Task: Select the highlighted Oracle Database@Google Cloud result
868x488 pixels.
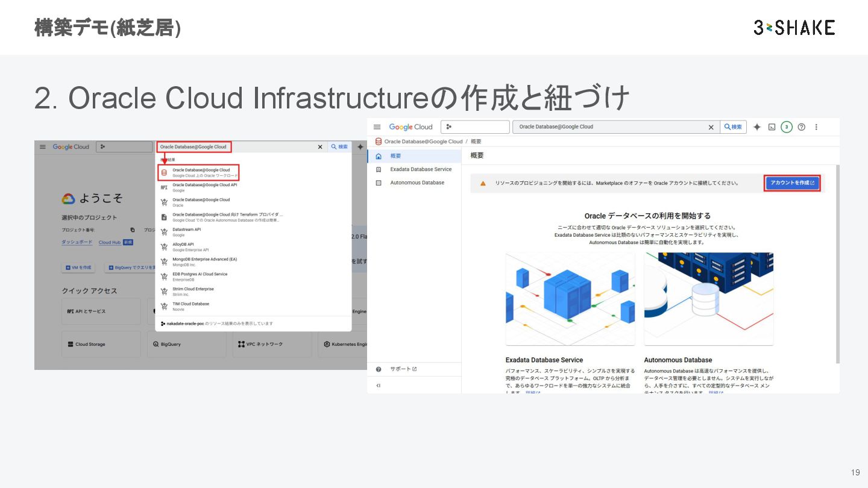Action: [x=200, y=172]
